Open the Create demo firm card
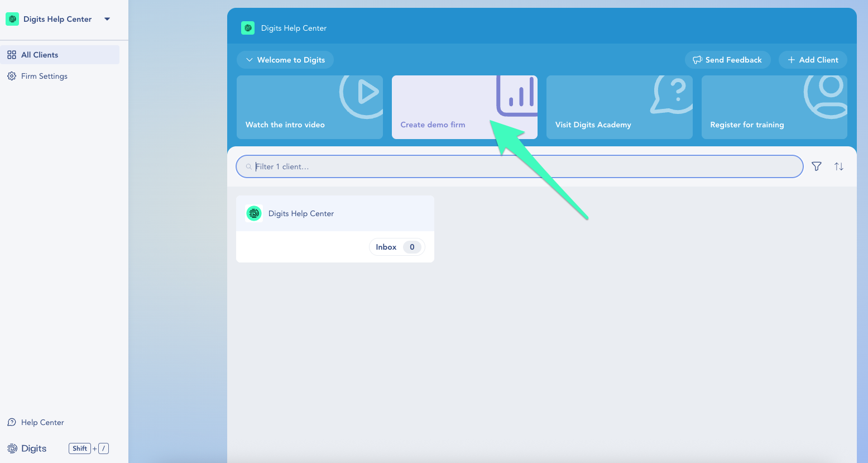The image size is (868, 463). [x=464, y=107]
